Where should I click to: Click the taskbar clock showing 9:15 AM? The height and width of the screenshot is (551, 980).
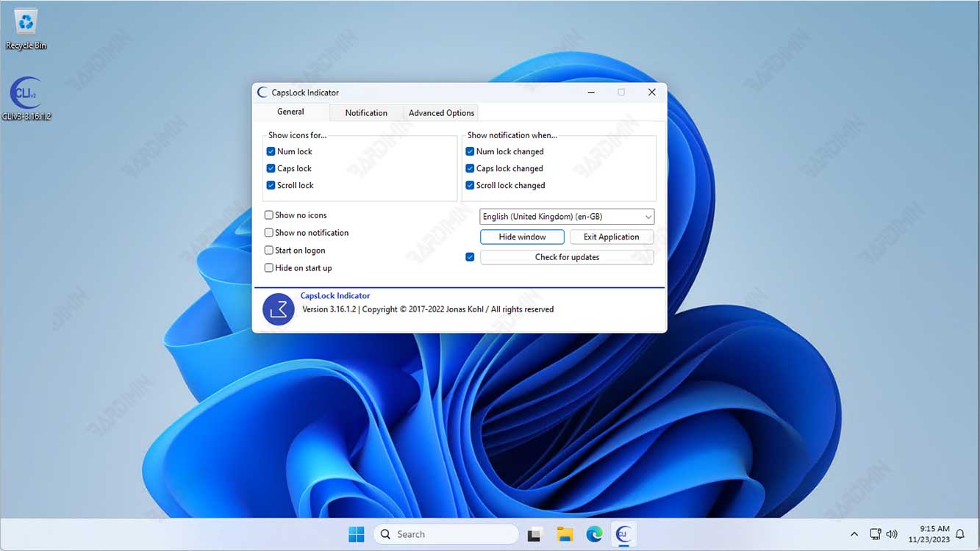929,534
